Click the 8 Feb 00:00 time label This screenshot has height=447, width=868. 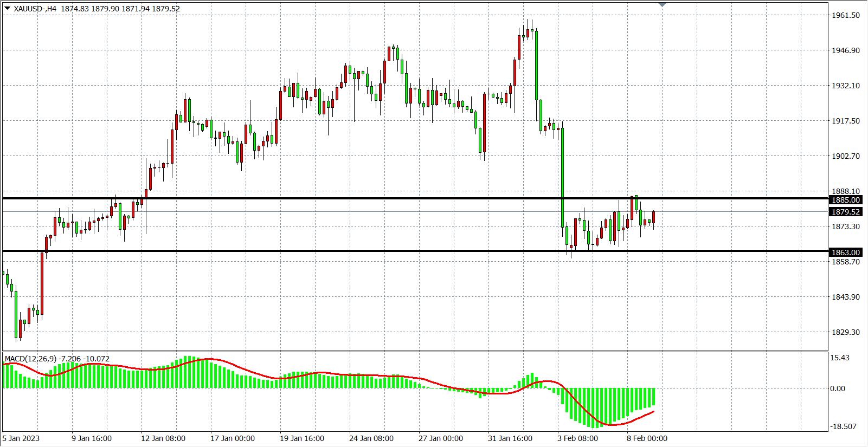(647, 438)
